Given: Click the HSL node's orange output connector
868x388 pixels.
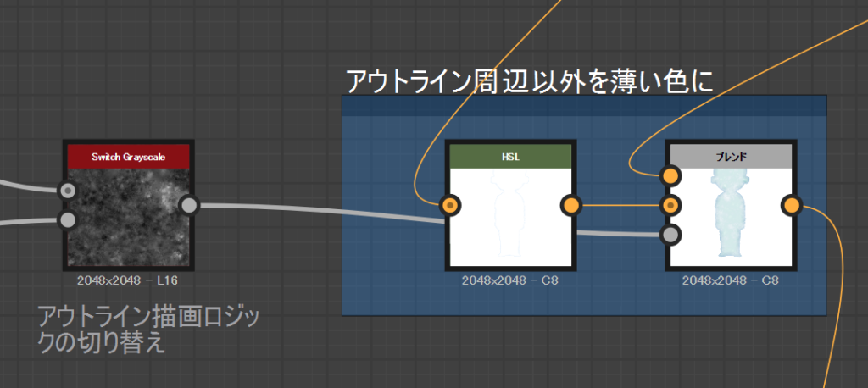Looking at the screenshot, I should (570, 205).
